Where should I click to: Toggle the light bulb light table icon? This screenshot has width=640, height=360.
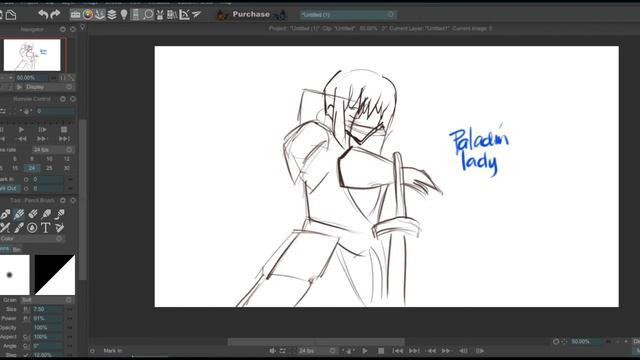point(124,15)
